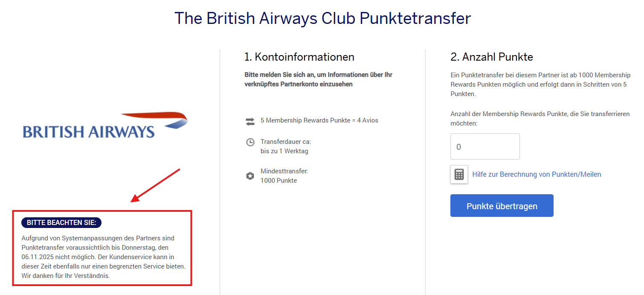
Task: Open Hilfe zur Berechnung von Punkten/Meilen
Action: pos(537,174)
